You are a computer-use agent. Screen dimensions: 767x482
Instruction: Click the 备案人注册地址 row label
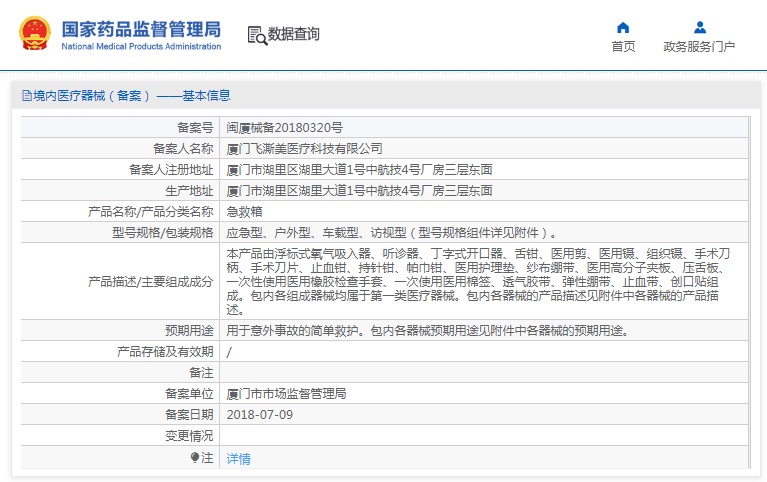(x=171, y=170)
